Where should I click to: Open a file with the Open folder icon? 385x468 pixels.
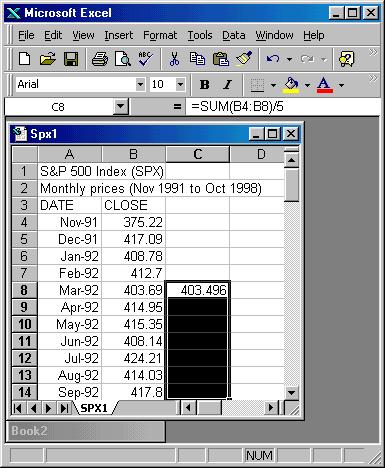pos(48,59)
